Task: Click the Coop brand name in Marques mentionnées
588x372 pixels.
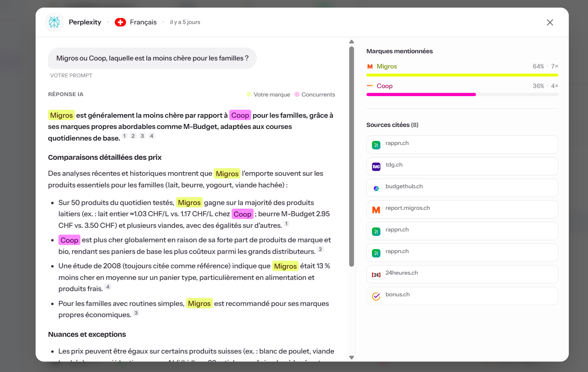Action: point(384,86)
